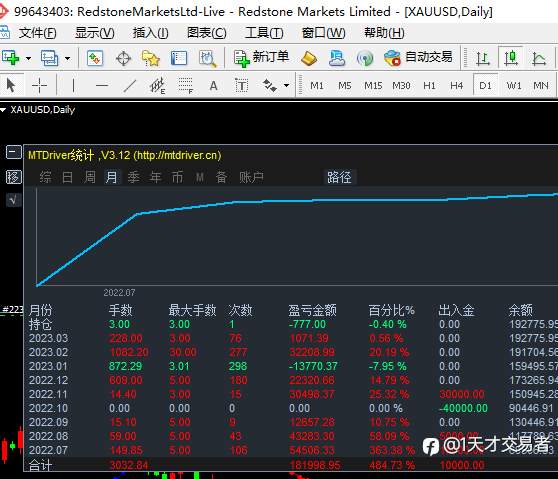Expand the arrows tool dropdown
The width and height of the screenshot is (558, 479).
(286, 85)
